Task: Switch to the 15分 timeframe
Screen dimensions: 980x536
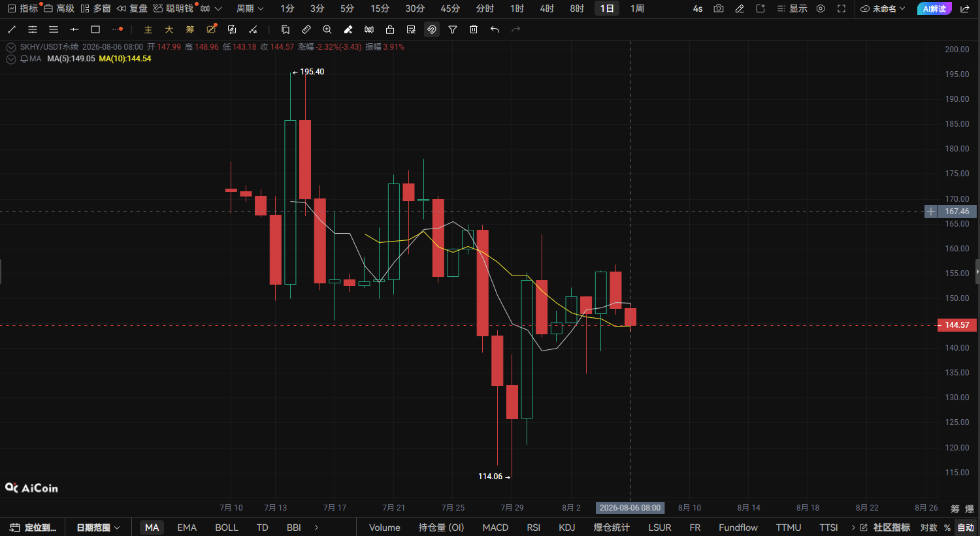Action: tap(380, 8)
